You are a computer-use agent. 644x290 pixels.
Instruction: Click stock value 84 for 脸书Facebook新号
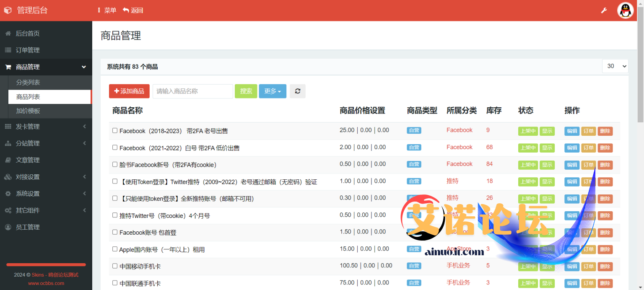[x=489, y=164]
